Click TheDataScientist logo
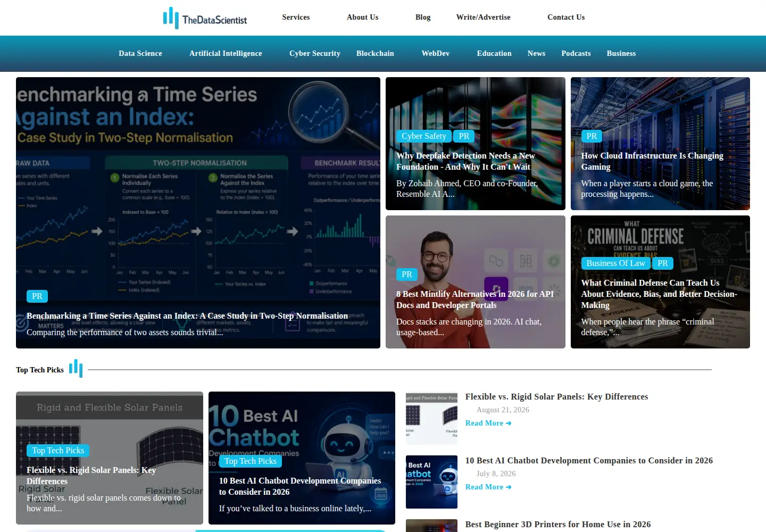This screenshot has height=532, width=766. point(205,18)
